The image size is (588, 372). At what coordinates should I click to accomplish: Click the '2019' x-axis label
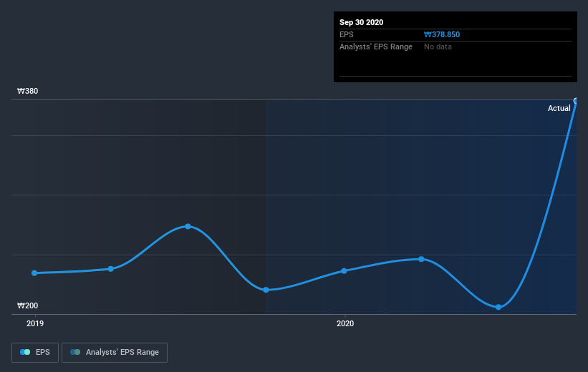pyautogui.click(x=35, y=323)
